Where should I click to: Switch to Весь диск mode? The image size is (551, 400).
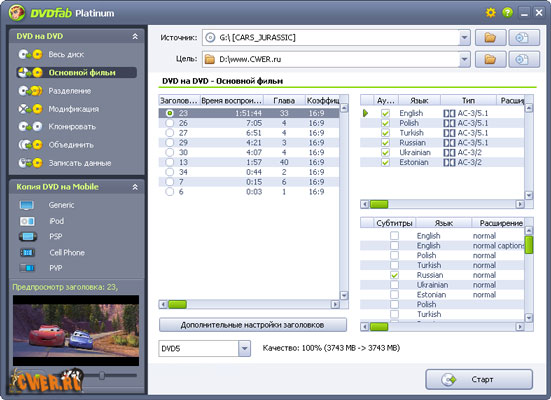66,54
